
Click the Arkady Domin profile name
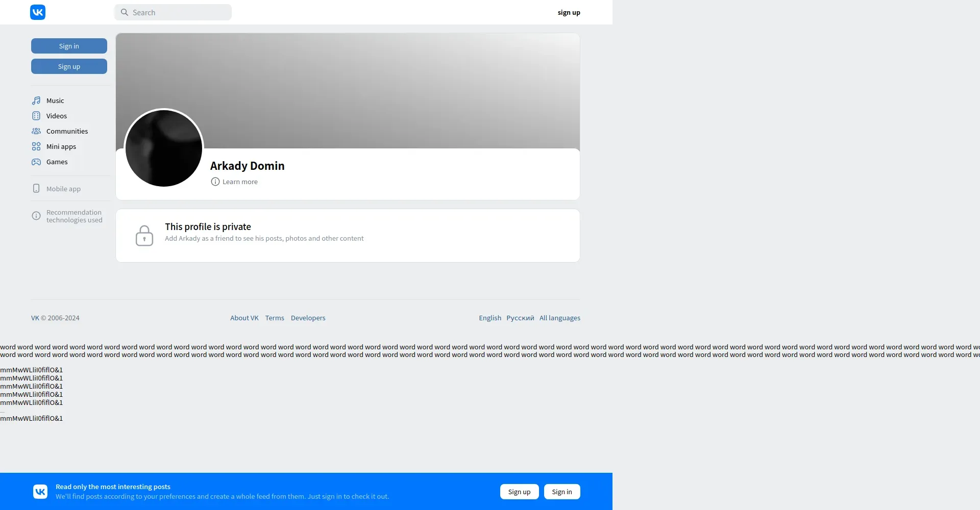pos(247,166)
